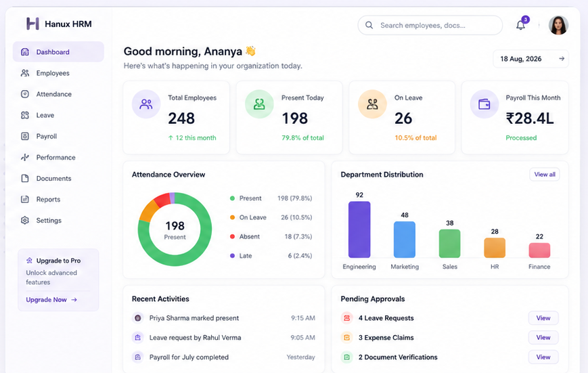View the 3 Expense Claims

tap(543, 337)
